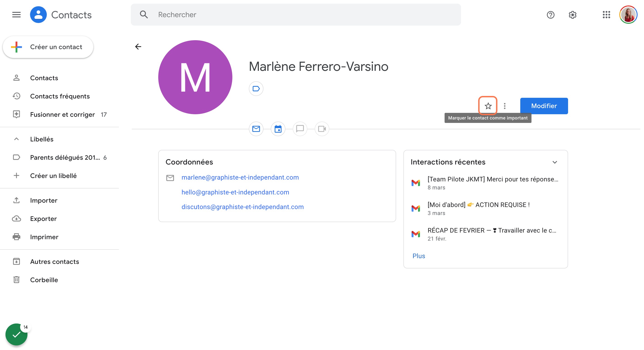Click the Plus link in interactions
Screen dimensions: 644x350
pyautogui.click(x=419, y=256)
